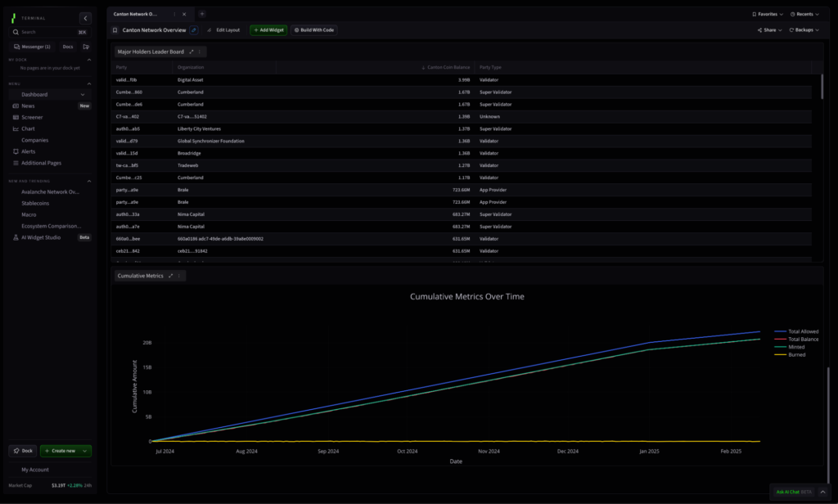Click Edit Layout

point(224,30)
